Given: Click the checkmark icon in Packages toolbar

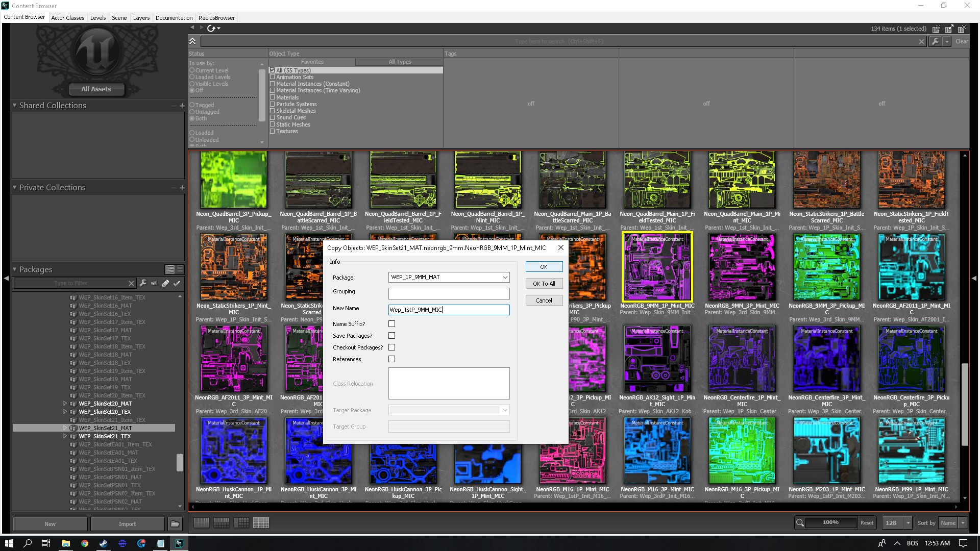Looking at the screenshot, I should [x=177, y=283].
